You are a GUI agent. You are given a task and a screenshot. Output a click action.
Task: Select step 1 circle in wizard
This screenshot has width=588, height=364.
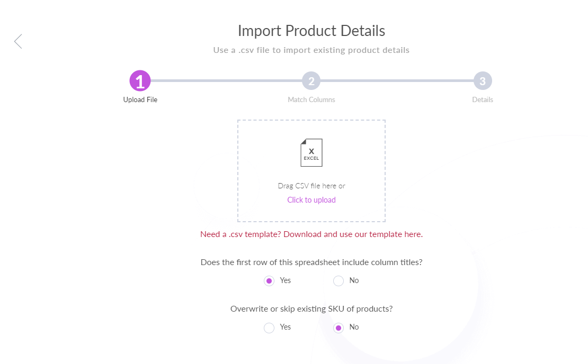click(140, 81)
